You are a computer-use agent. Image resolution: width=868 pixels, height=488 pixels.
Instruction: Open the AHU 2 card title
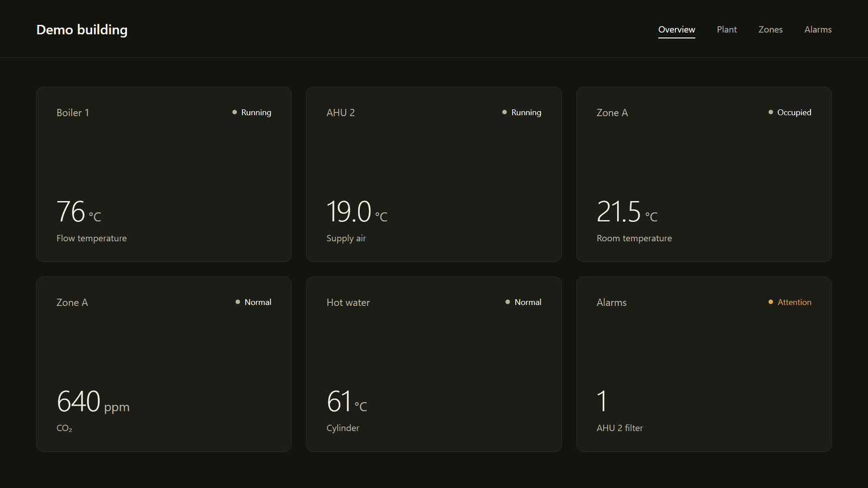point(341,113)
